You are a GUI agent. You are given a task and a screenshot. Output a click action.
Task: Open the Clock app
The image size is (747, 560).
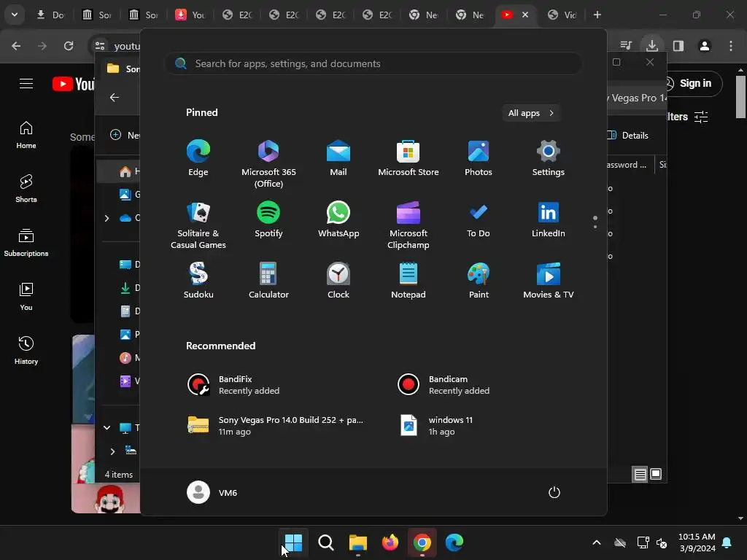click(338, 281)
